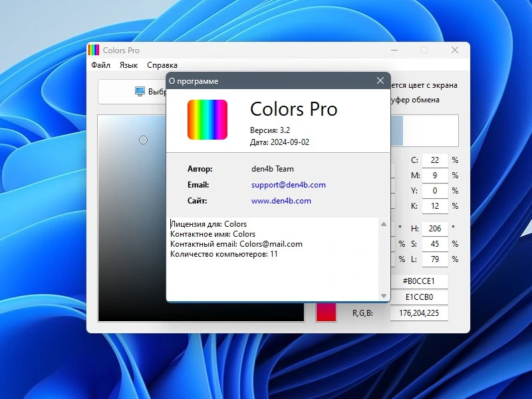Click the Контактное имя: Colors line

(213, 234)
